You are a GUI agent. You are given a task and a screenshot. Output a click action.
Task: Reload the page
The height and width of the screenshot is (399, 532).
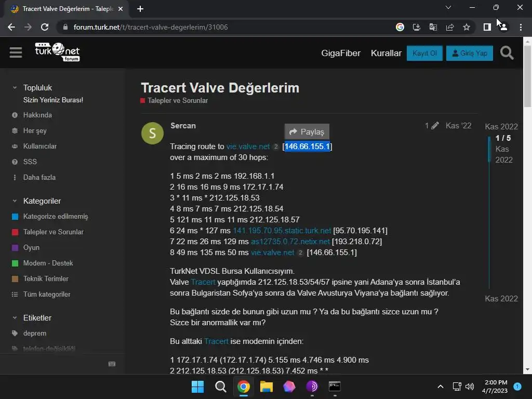pyautogui.click(x=45, y=27)
